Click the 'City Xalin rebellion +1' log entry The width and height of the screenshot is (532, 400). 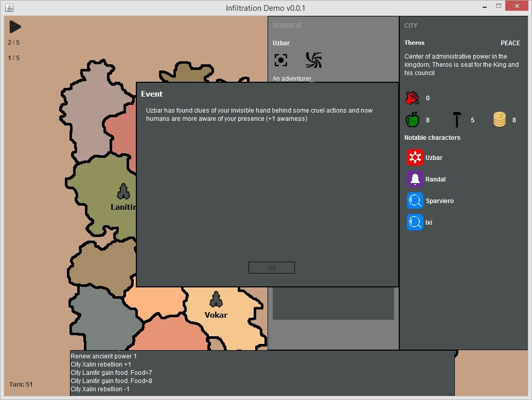coord(101,365)
